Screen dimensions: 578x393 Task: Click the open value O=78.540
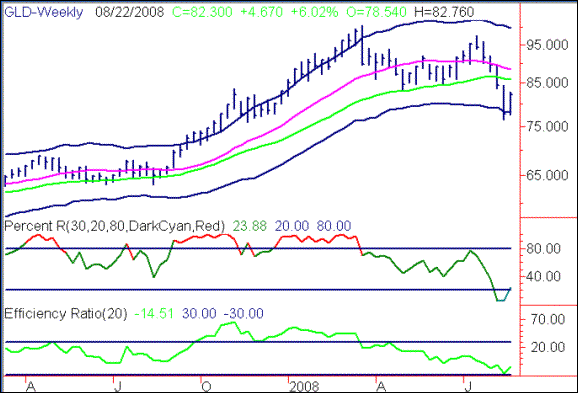[x=376, y=12]
